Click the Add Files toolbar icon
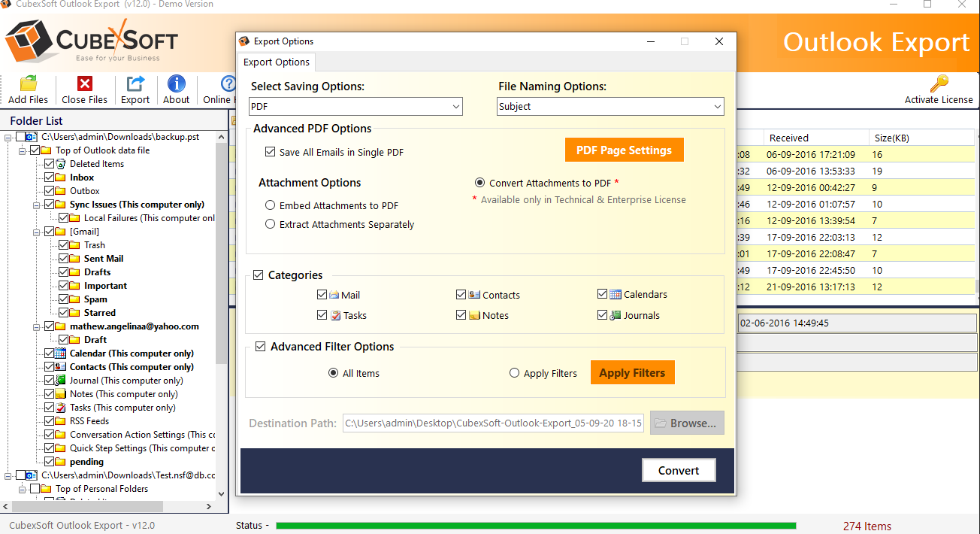This screenshot has width=980, height=534. [x=28, y=84]
